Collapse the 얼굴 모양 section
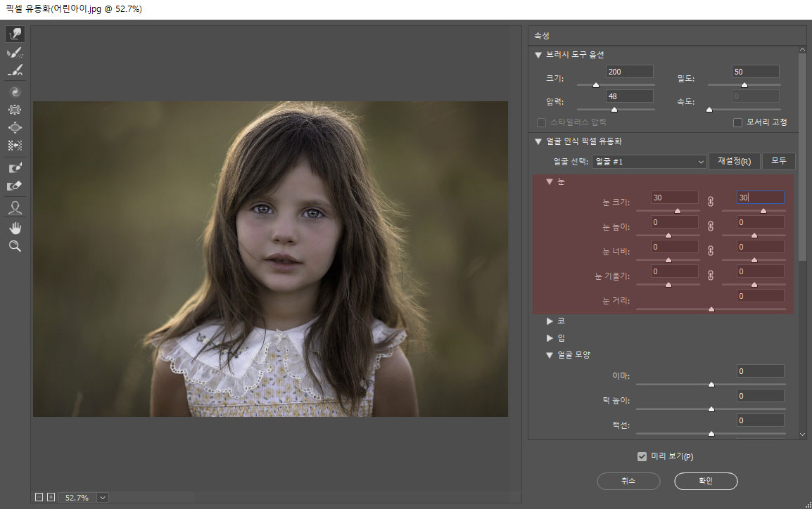 coord(550,355)
